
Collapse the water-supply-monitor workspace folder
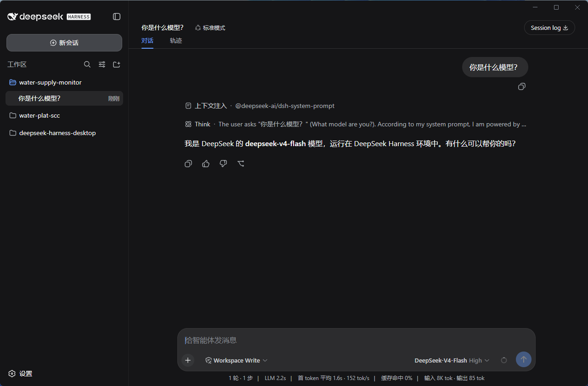click(64, 82)
